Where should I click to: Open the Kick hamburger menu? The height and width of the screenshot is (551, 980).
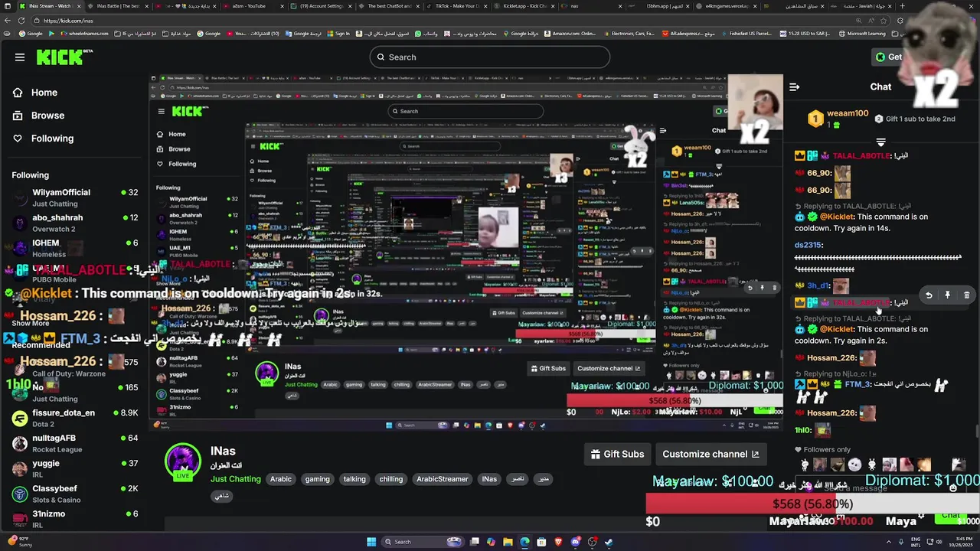pyautogui.click(x=20, y=57)
